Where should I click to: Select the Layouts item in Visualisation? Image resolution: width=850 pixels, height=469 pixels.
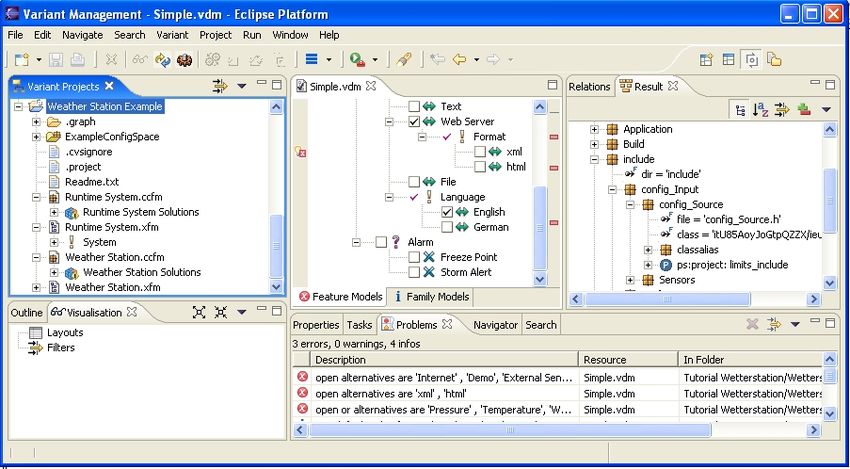point(65,332)
